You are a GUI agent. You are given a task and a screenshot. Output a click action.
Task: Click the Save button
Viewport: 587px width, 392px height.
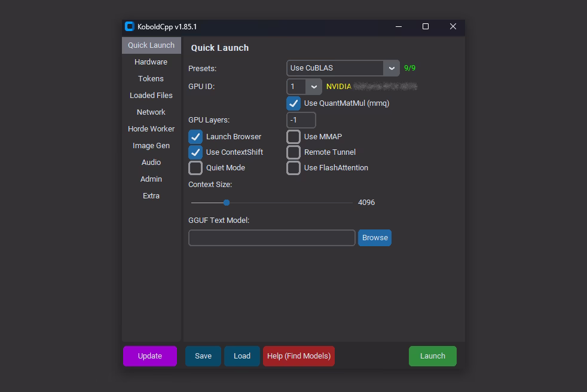point(203,356)
